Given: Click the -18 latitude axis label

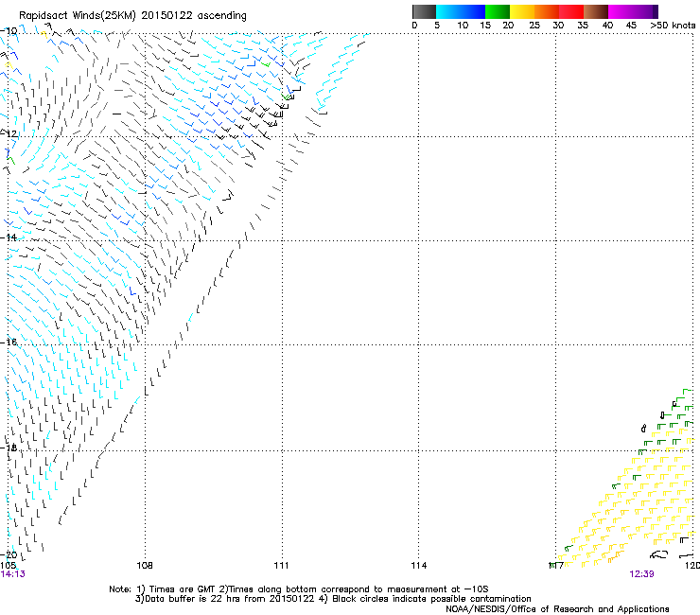Looking at the screenshot, I should 9,448.
